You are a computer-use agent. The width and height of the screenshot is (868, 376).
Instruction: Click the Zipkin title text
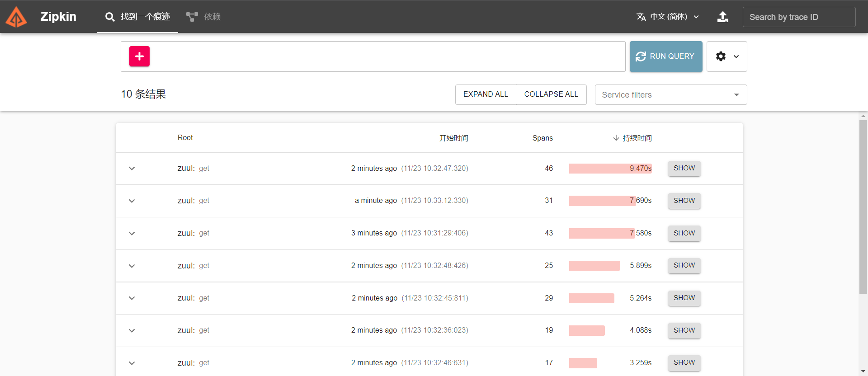58,17
